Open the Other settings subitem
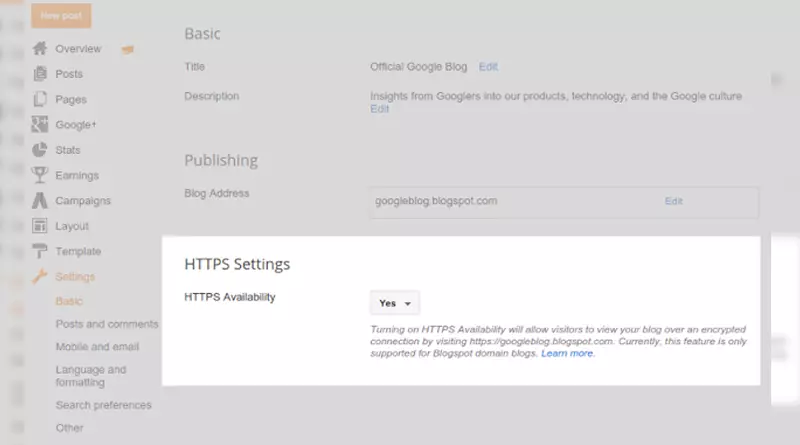Viewport: 800px width, 445px height. (x=69, y=428)
